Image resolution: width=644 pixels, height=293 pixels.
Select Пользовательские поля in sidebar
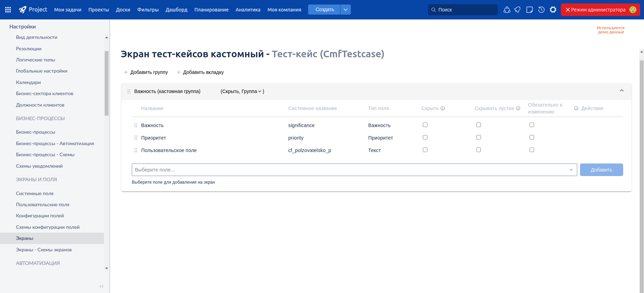(x=42, y=204)
